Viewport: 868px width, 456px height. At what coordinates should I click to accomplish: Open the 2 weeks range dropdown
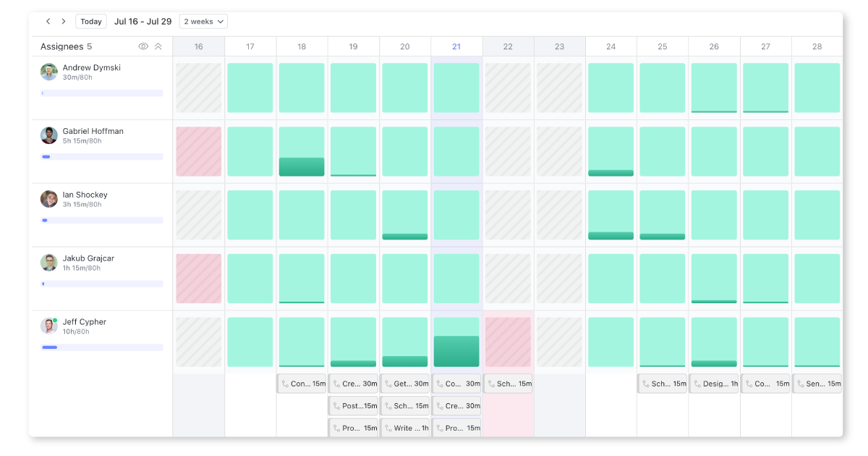[x=203, y=22]
